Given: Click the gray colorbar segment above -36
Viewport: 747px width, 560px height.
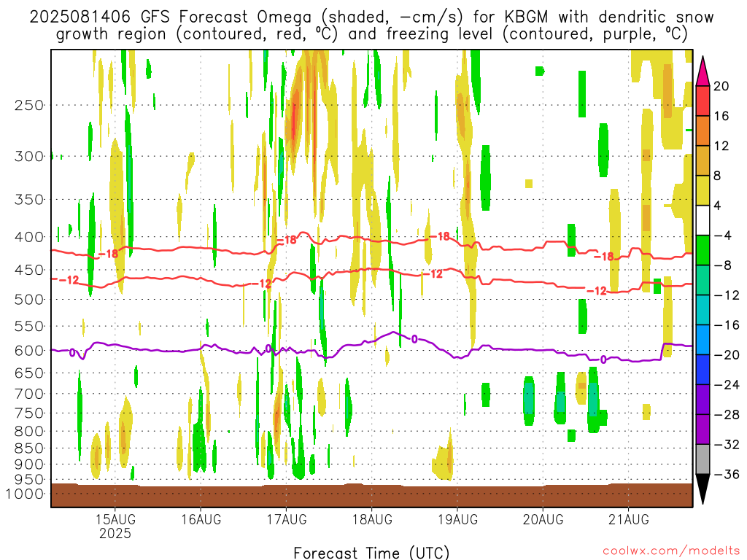Looking at the screenshot, I should [703, 459].
